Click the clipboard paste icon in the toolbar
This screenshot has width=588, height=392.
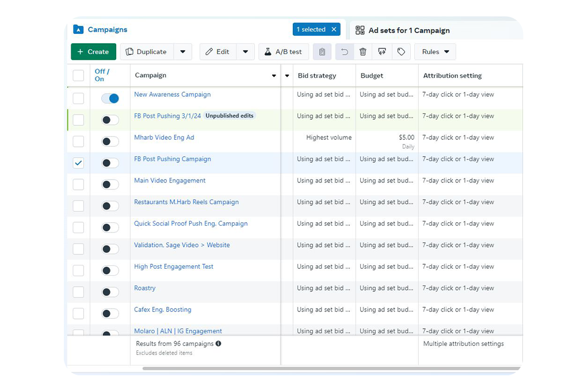click(x=322, y=52)
